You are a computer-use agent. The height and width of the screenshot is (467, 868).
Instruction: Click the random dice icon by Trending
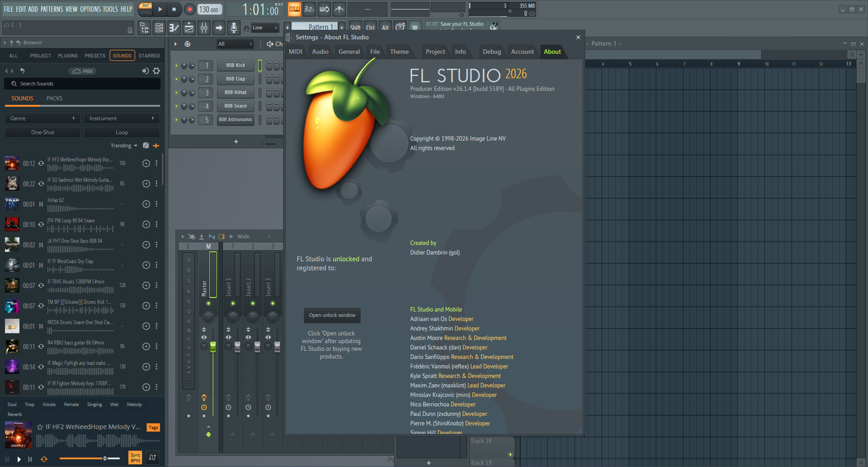(x=146, y=146)
